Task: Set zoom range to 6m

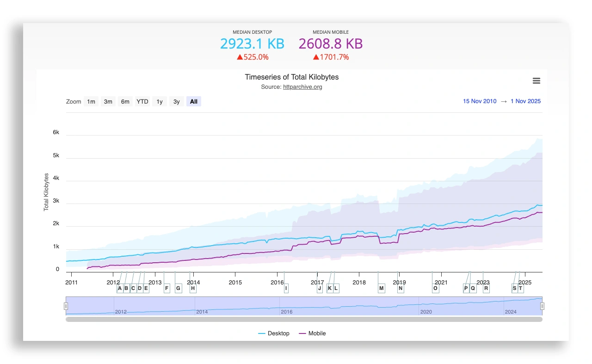Action: coord(125,102)
